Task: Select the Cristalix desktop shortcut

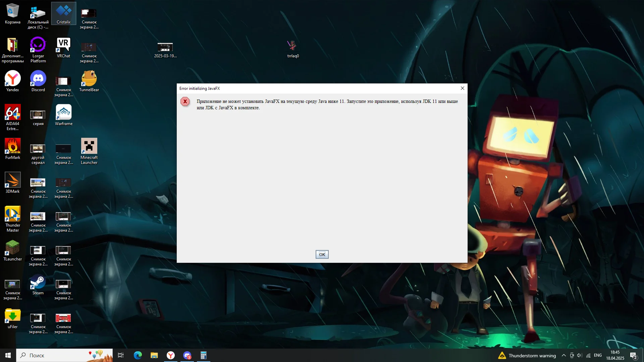Action: click(x=64, y=14)
